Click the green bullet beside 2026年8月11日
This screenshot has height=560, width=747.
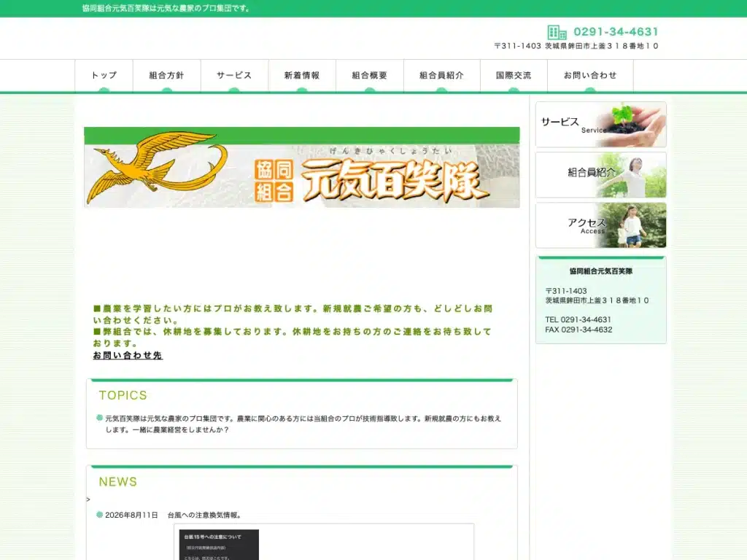(99, 515)
